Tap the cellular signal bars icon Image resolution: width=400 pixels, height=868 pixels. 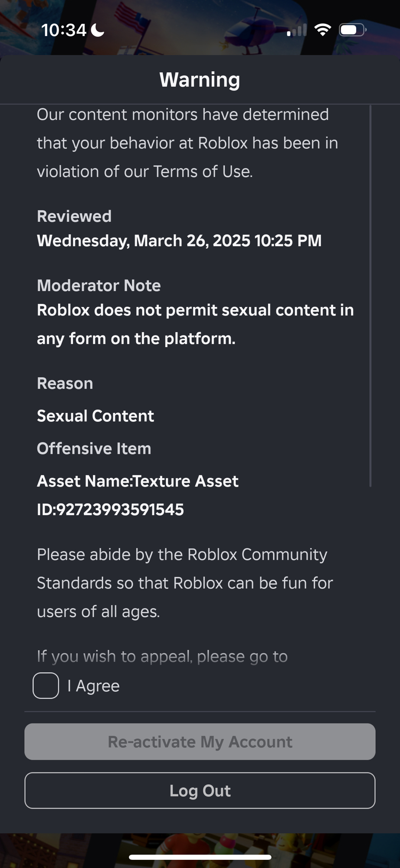297,30
